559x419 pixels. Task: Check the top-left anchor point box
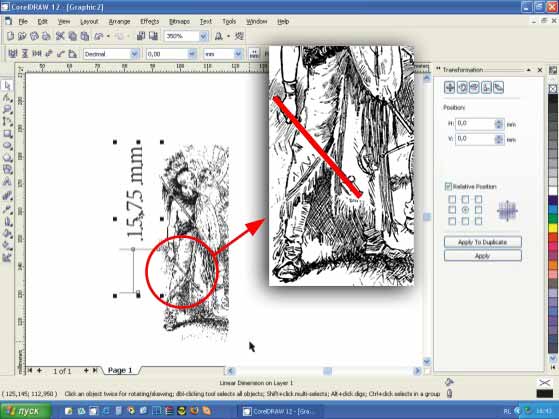[452, 199]
